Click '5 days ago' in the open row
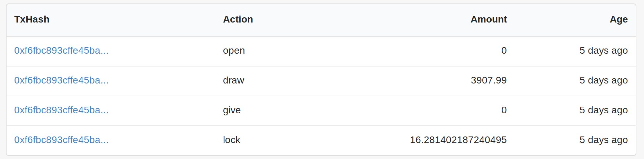The width and height of the screenshot is (644, 159). [x=603, y=51]
